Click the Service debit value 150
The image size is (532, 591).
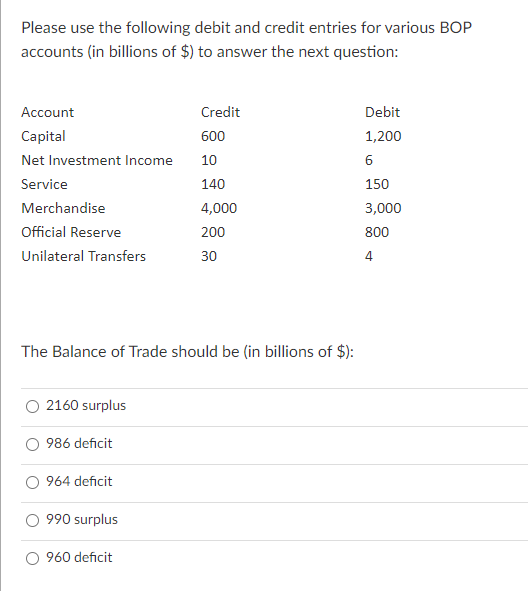(377, 184)
